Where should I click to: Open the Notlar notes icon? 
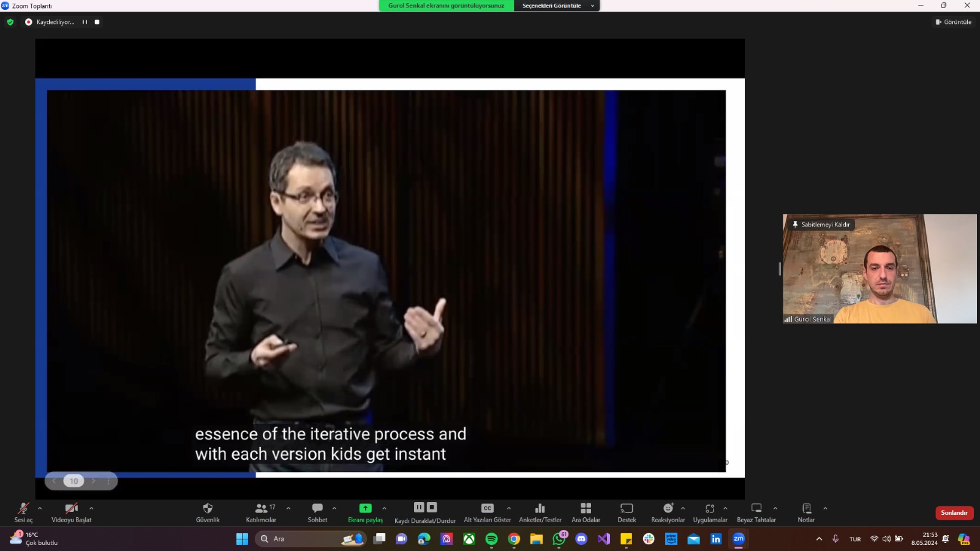coord(806,509)
